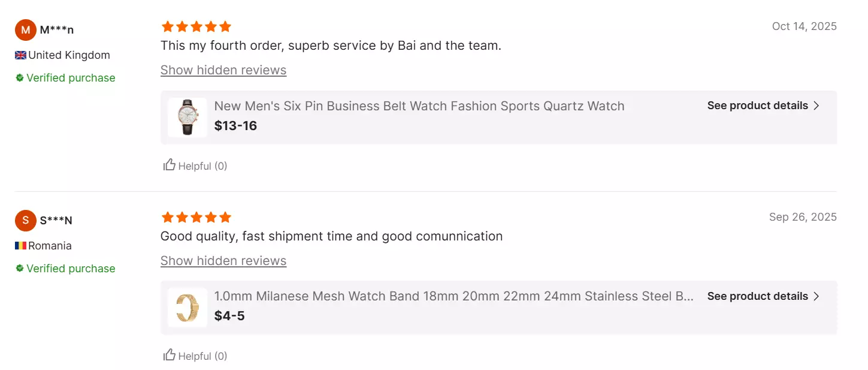Click New Men's Six Pin Business Watch title
This screenshot has width=868, height=370.
(x=419, y=106)
